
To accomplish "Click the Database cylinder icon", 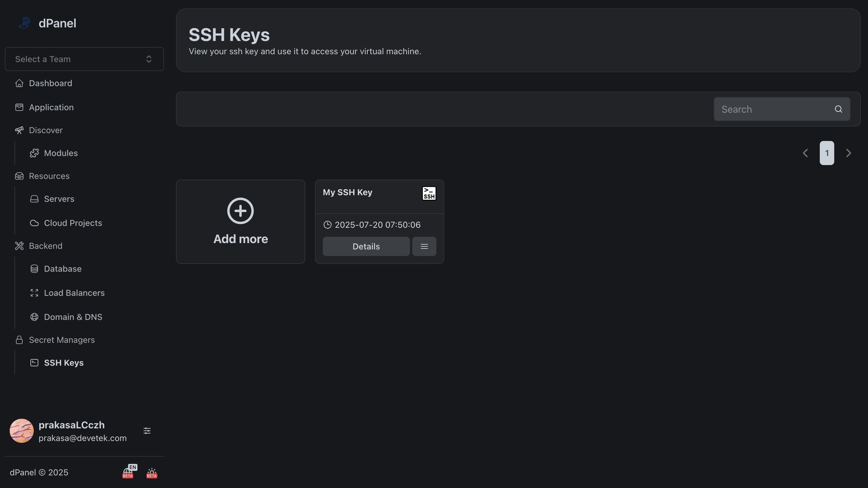I will (34, 269).
